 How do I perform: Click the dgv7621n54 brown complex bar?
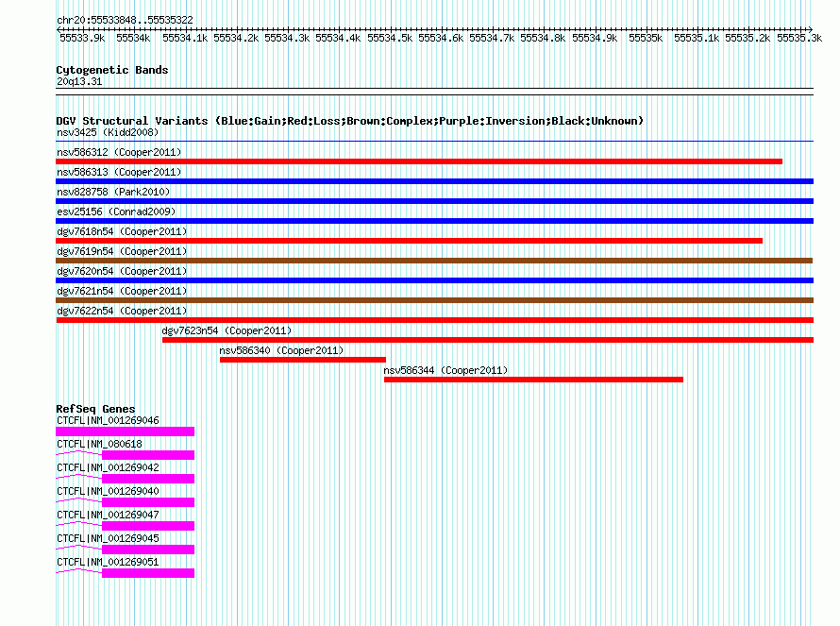coord(434,300)
